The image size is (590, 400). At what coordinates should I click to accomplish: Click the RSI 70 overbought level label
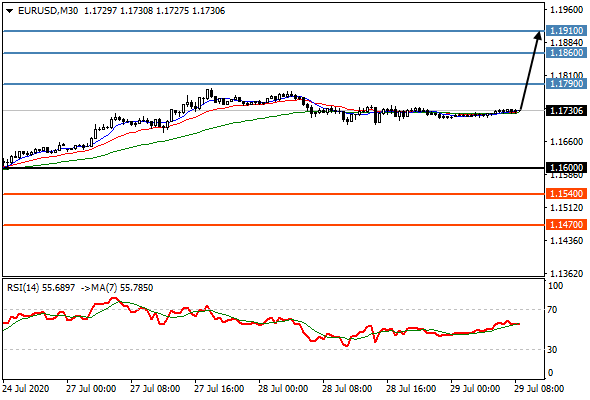(552, 310)
